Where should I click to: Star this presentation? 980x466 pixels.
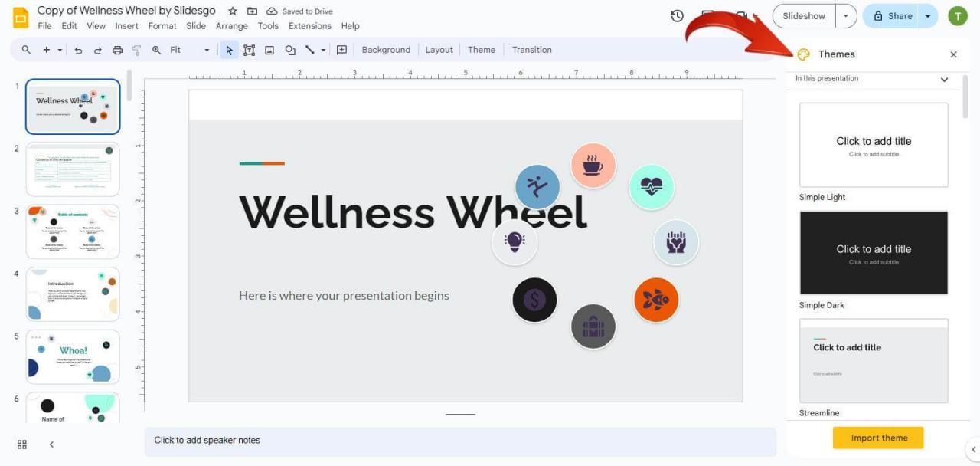pos(232,11)
